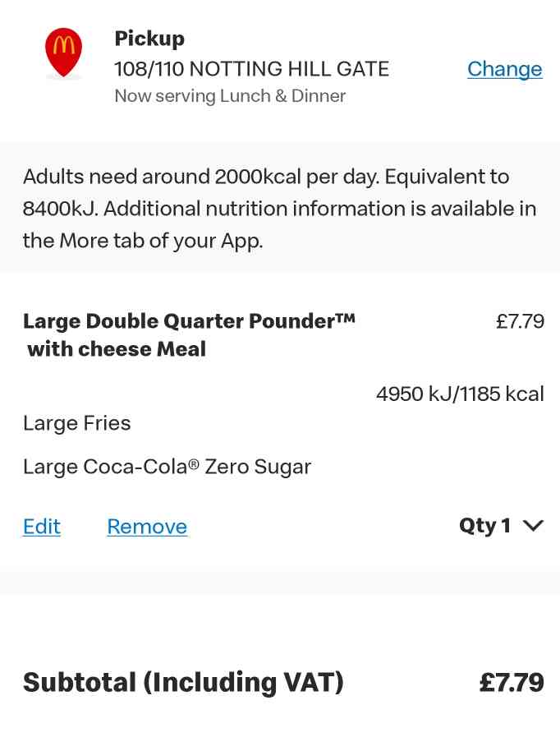The width and height of the screenshot is (560, 751).
Task: Tap the McDonald's red location pin icon
Action: tap(64, 53)
